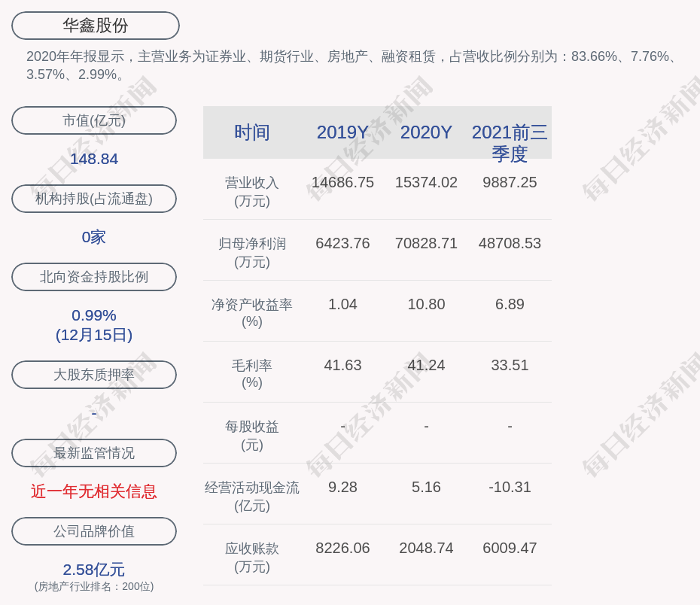The image size is (700, 605).
Task: Select the 归母净利润(万元) row label
Action: click(252, 253)
